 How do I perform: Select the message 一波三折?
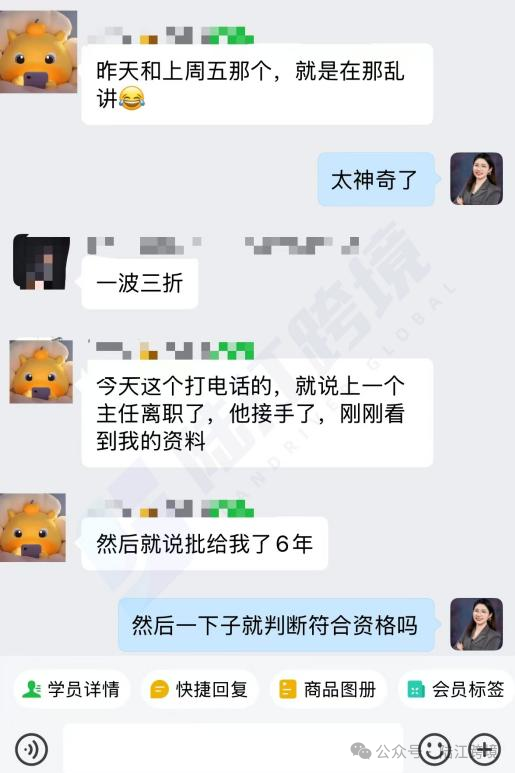140,283
